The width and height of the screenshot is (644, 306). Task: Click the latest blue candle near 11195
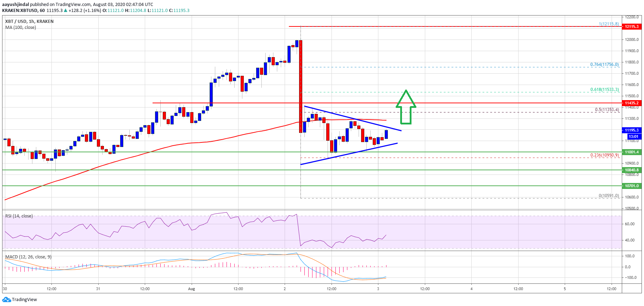(x=386, y=134)
